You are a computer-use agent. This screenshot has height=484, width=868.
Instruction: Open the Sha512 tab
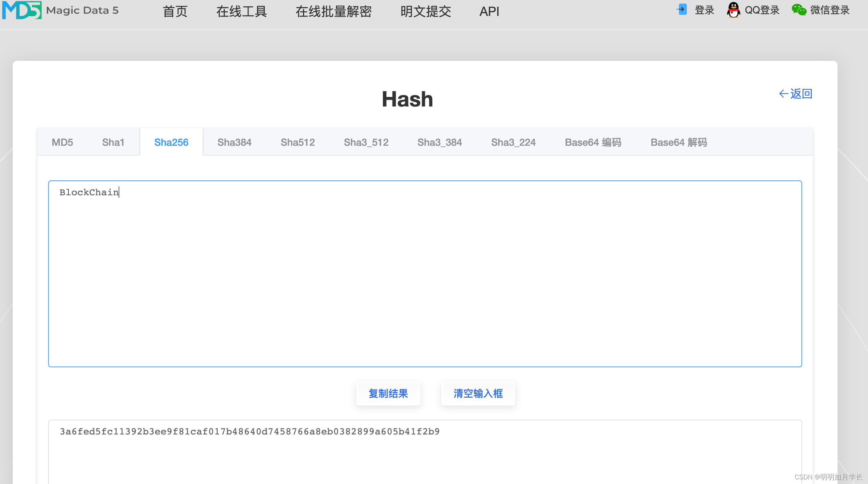coord(297,142)
